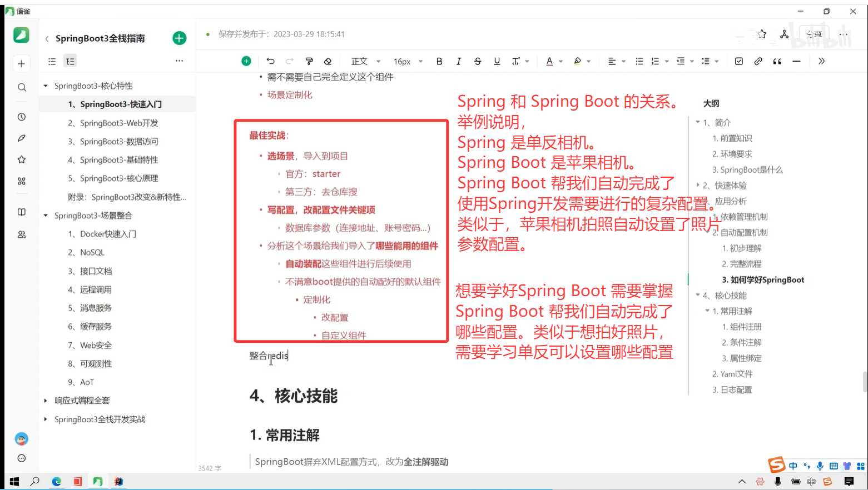Image resolution: width=868 pixels, height=490 pixels.
Task: Open recent history clock icon
Action: (22, 117)
